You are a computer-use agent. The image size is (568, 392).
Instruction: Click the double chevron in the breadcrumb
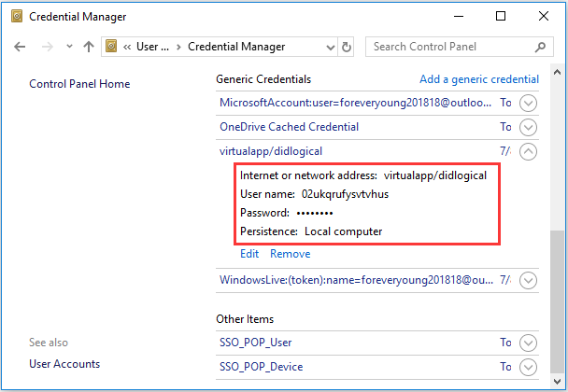127,47
